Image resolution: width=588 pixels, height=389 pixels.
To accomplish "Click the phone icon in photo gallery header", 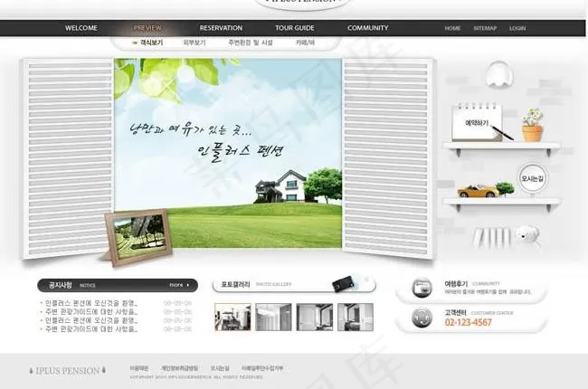I will (x=344, y=284).
